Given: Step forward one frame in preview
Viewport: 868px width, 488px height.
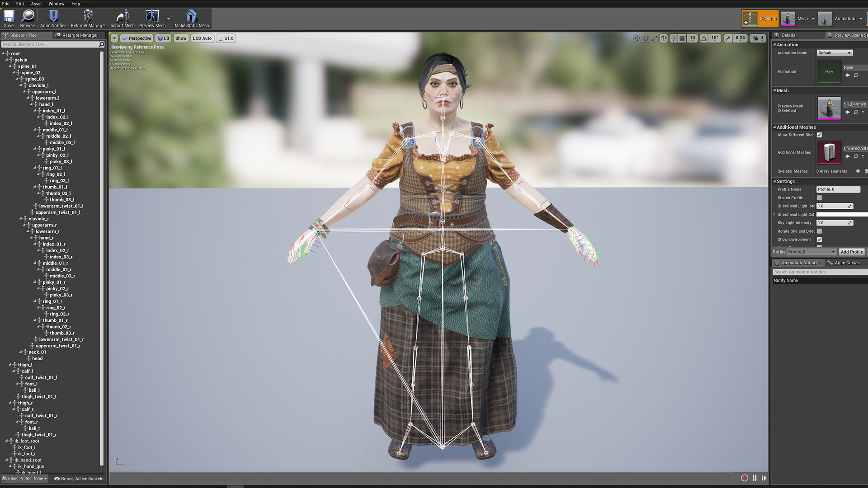Looking at the screenshot, I should point(764,478).
